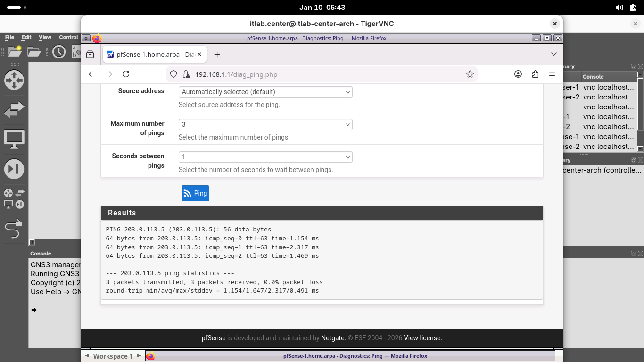Follow the View license link
Screen dimensions: 644x362
click(x=423, y=338)
